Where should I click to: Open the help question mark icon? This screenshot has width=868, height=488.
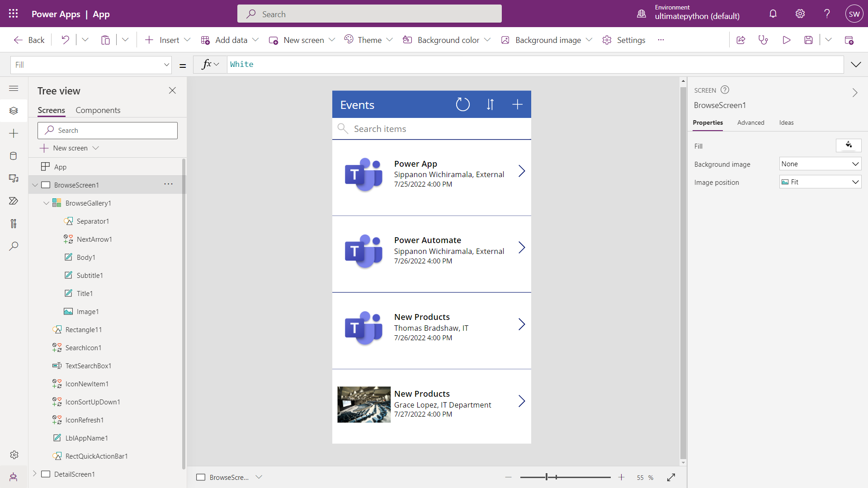point(827,14)
